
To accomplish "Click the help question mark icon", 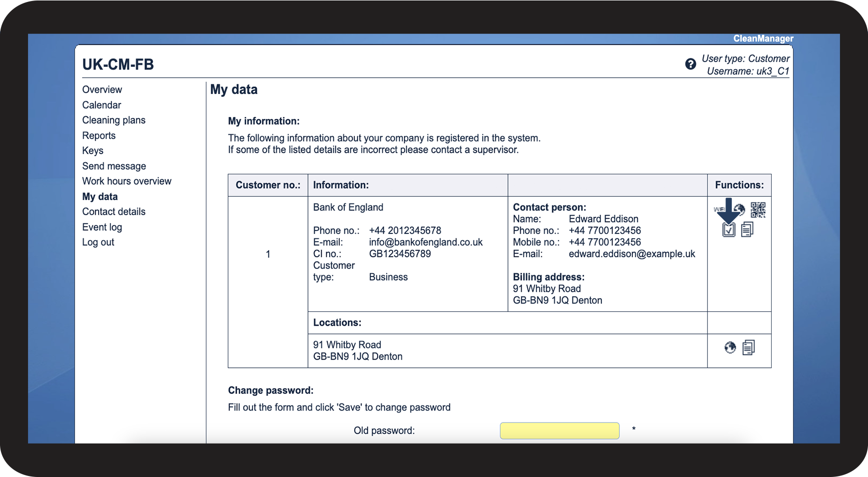I will click(x=690, y=64).
